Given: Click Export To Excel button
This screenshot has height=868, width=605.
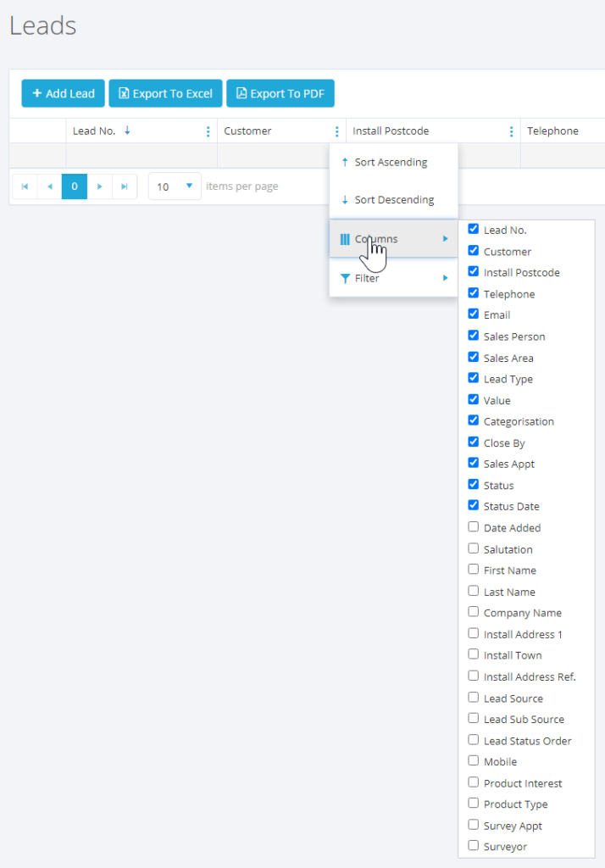Looking at the screenshot, I should pos(165,93).
